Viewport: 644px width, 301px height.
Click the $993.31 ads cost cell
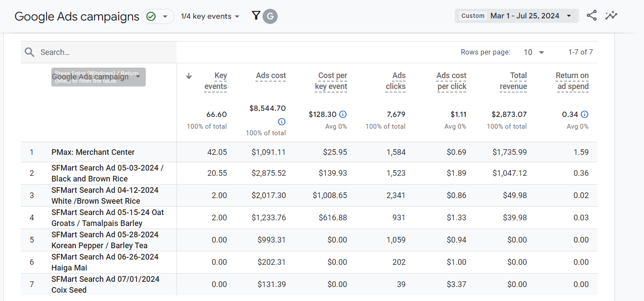point(272,240)
